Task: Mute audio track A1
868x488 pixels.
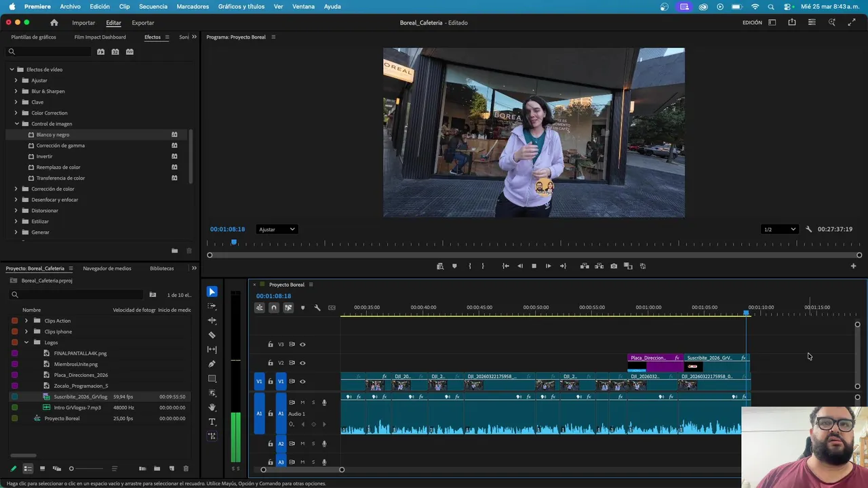Action: click(302, 403)
